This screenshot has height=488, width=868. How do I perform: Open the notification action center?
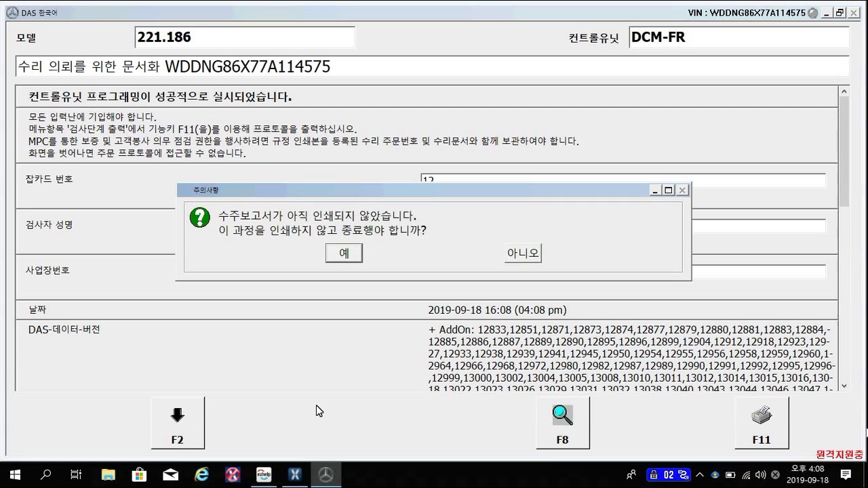pos(846,474)
